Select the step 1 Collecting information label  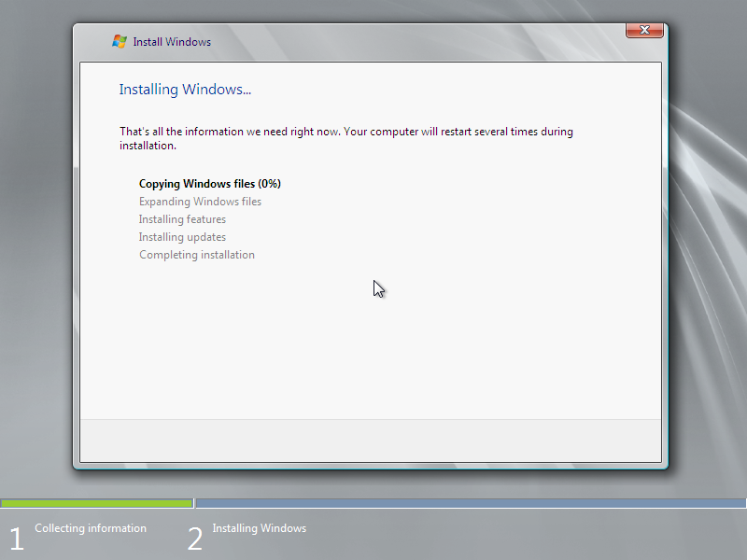(x=90, y=527)
